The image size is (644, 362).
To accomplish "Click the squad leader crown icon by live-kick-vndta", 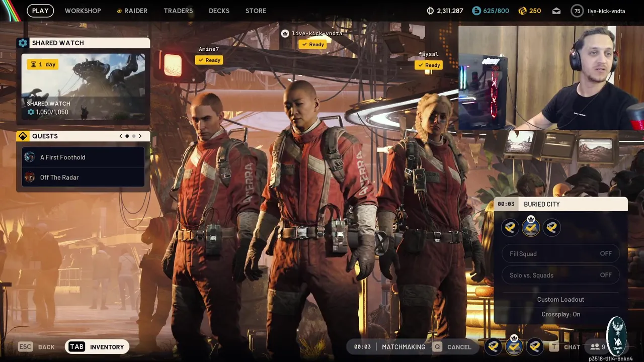I will click(285, 34).
